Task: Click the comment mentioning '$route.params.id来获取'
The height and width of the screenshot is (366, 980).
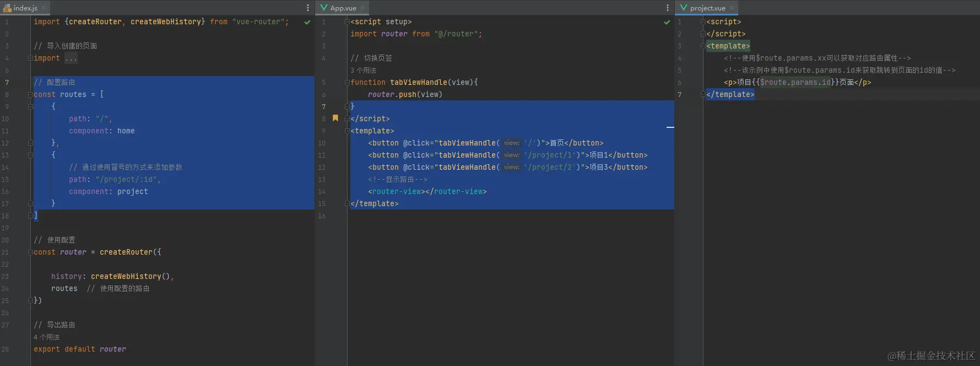Action: [840, 70]
